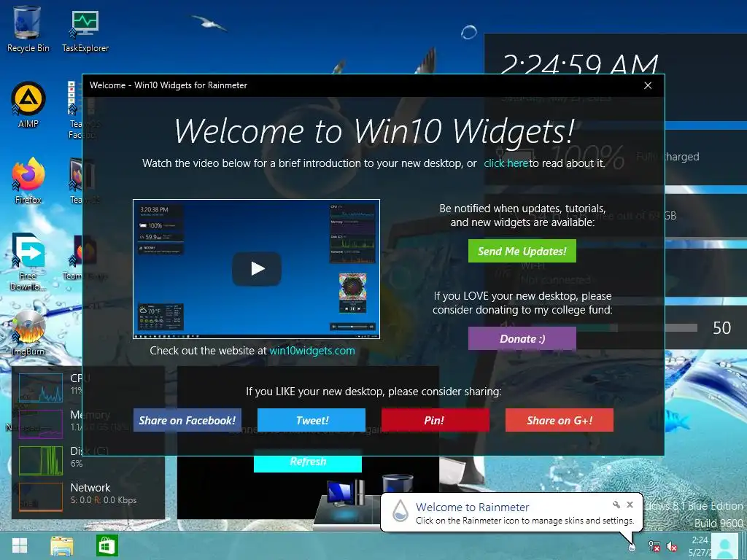The height and width of the screenshot is (560, 747).
Task: Click the taskbar clock showing 2:24
Action: point(700,546)
